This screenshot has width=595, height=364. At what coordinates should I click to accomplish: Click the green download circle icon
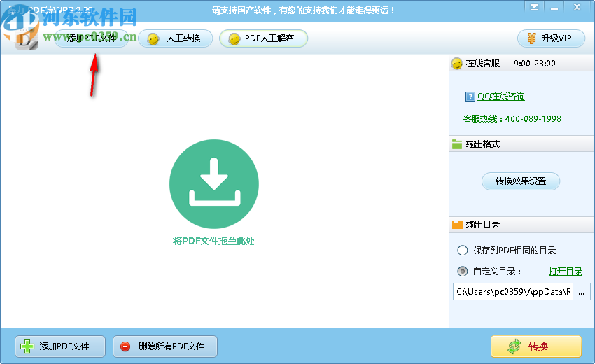click(x=214, y=184)
